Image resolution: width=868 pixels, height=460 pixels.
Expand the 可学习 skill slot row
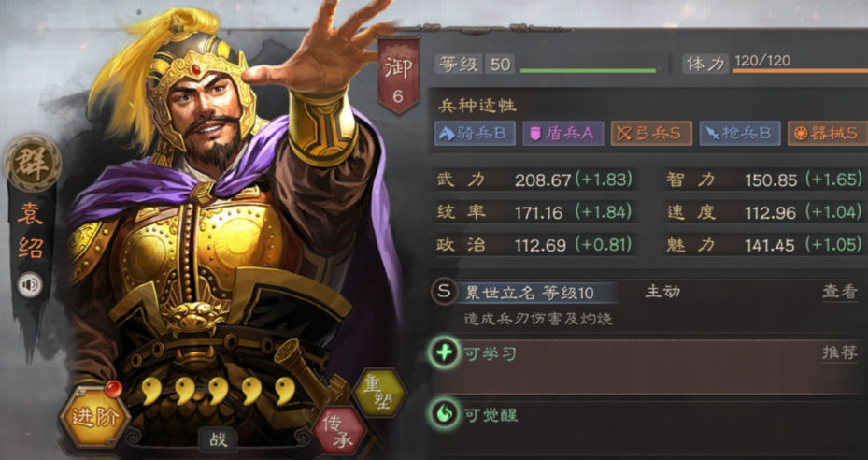pos(647,367)
